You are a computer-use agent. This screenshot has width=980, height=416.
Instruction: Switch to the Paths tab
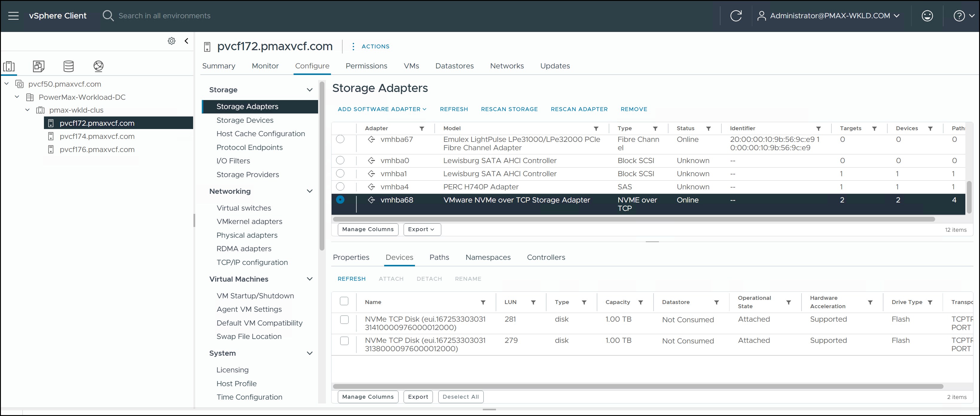[x=439, y=257]
